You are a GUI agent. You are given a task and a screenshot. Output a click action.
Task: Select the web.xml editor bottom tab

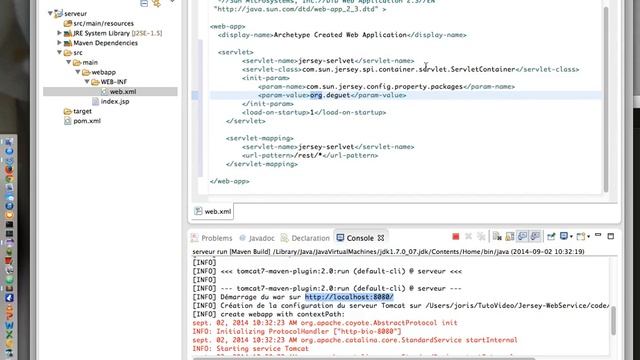point(213,211)
